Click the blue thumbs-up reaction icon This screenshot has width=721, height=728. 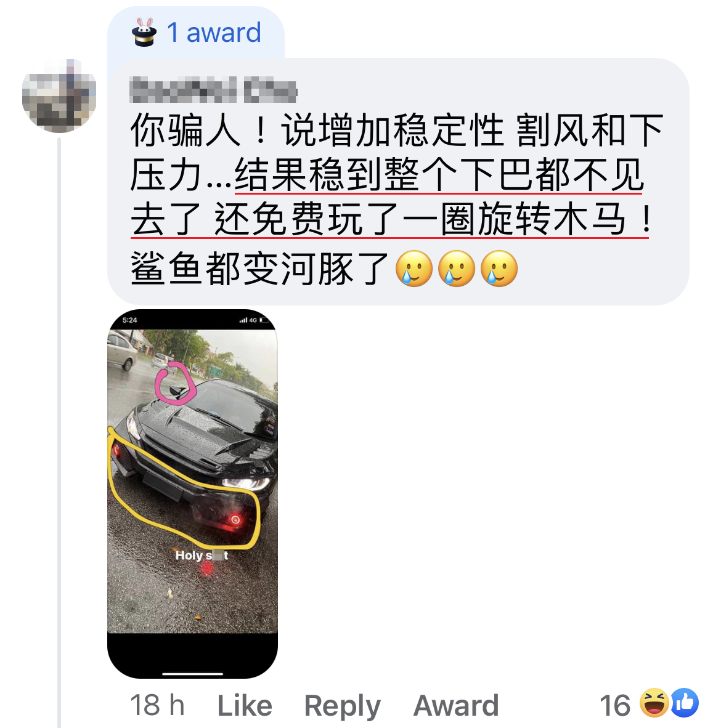[x=684, y=703]
